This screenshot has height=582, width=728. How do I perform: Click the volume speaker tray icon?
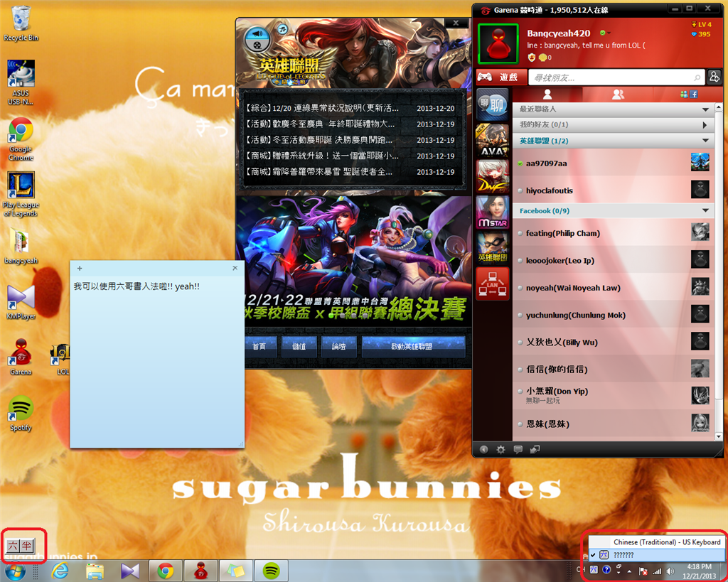tap(670, 571)
